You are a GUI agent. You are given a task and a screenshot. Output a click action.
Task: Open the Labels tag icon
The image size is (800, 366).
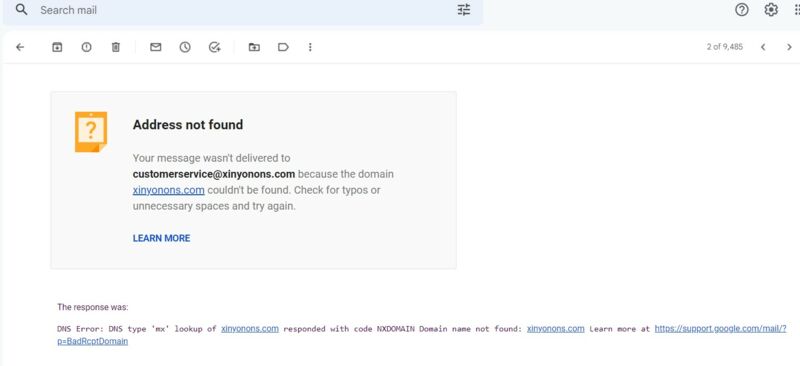coord(283,47)
